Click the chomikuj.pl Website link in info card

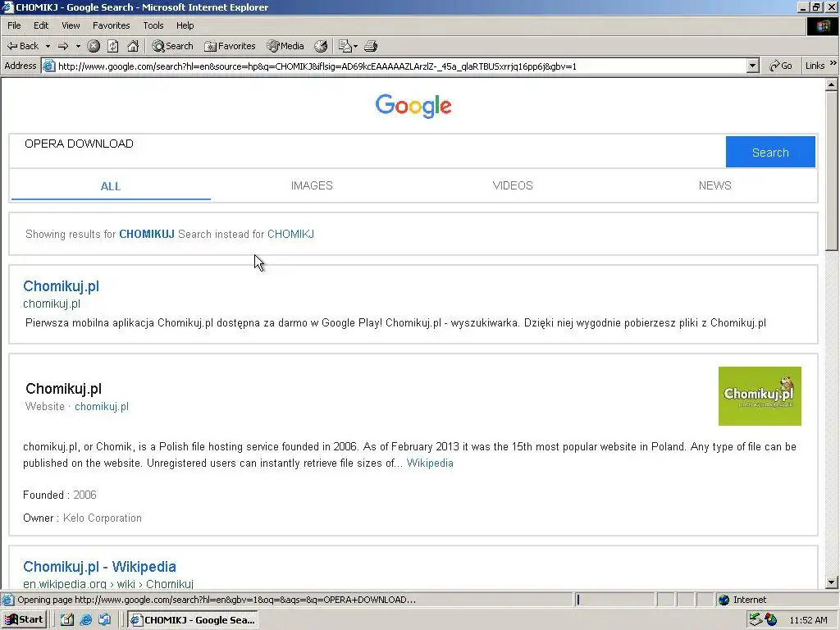pos(102,407)
